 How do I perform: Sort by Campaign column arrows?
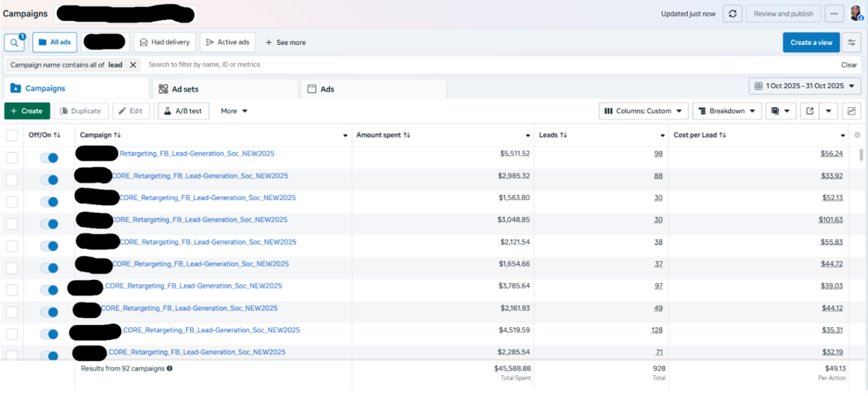coord(117,135)
